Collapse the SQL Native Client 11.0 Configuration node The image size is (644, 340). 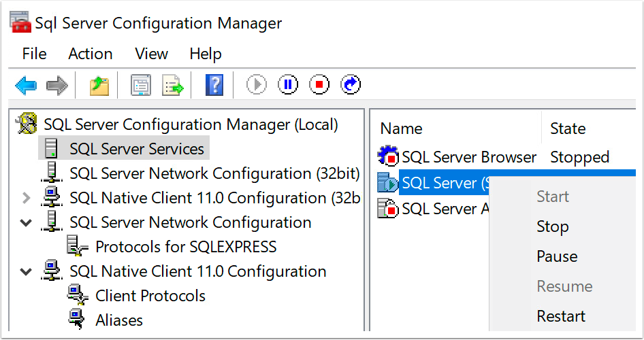coord(27,271)
